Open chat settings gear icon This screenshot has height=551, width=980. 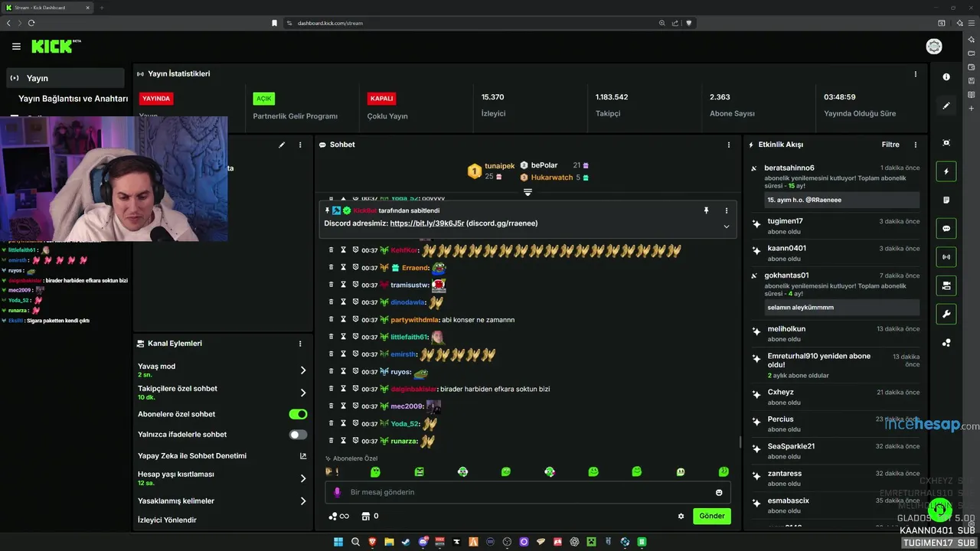click(x=681, y=517)
